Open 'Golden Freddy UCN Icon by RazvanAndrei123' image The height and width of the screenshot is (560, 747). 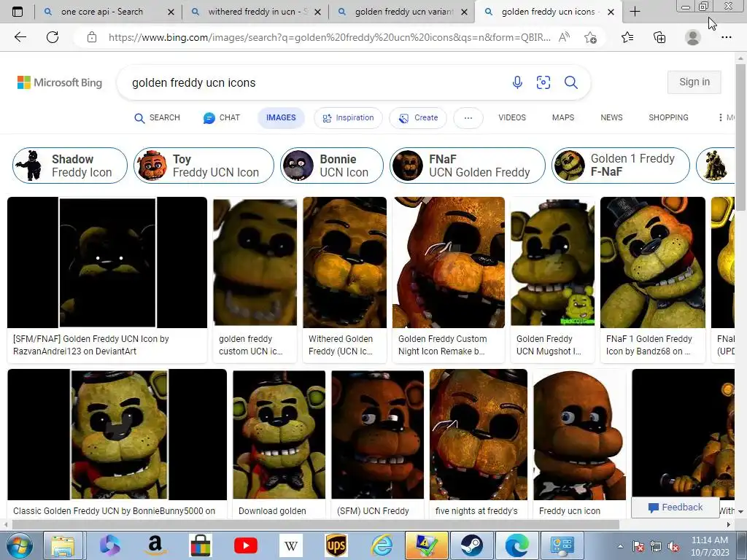tap(107, 262)
